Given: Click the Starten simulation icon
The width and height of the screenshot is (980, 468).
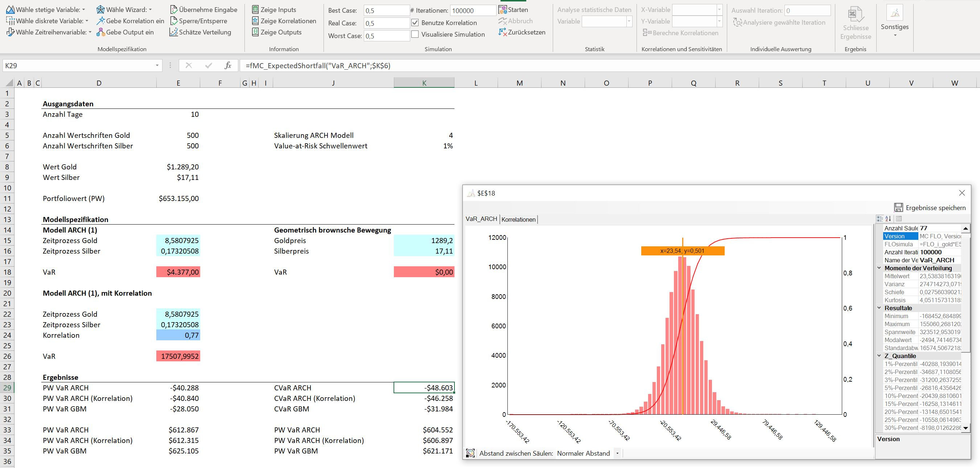Looking at the screenshot, I should (503, 9).
